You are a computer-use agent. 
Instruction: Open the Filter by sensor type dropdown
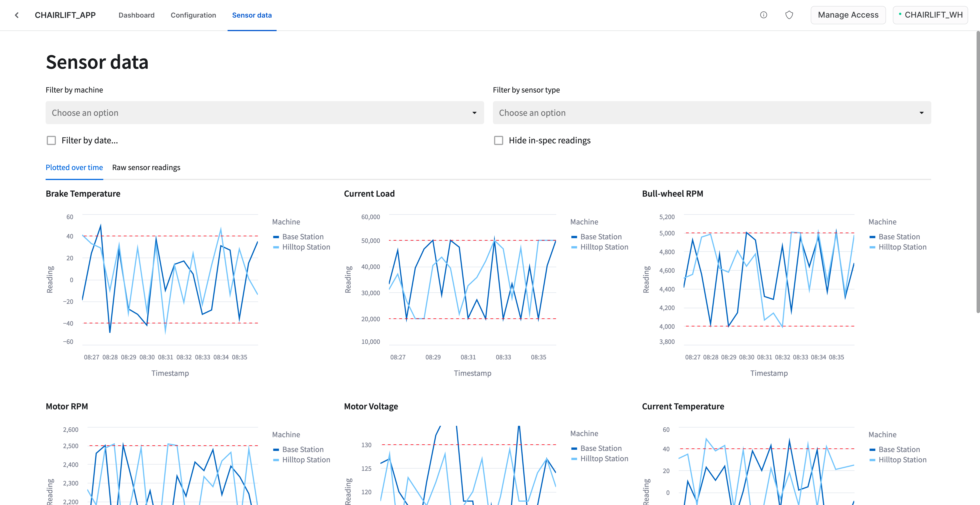coord(711,113)
